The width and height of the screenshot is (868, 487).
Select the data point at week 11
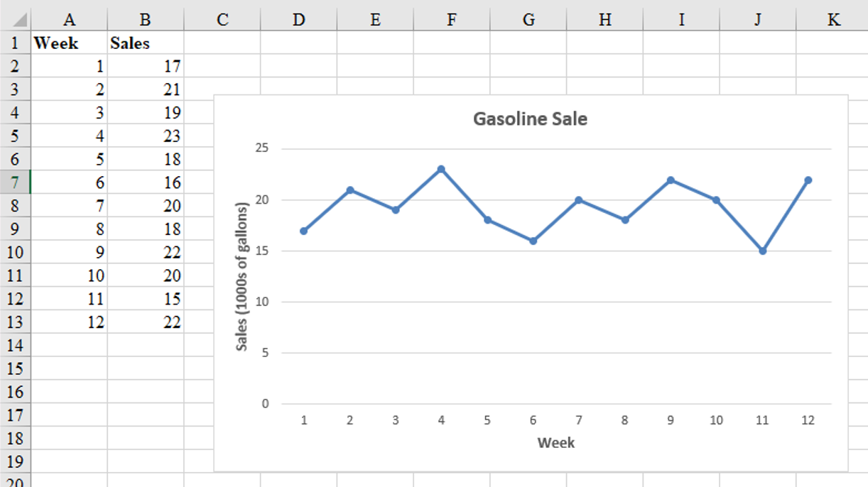pyautogui.click(x=761, y=250)
